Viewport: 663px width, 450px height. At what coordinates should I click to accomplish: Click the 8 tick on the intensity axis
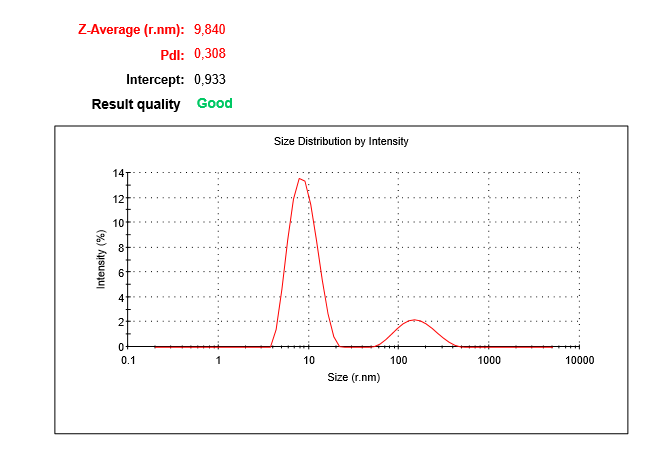(119, 247)
